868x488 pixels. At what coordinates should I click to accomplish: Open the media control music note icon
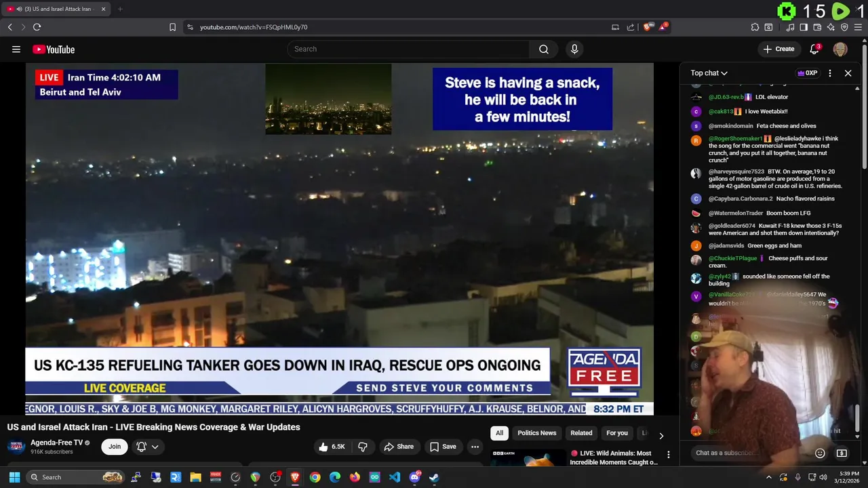click(790, 27)
